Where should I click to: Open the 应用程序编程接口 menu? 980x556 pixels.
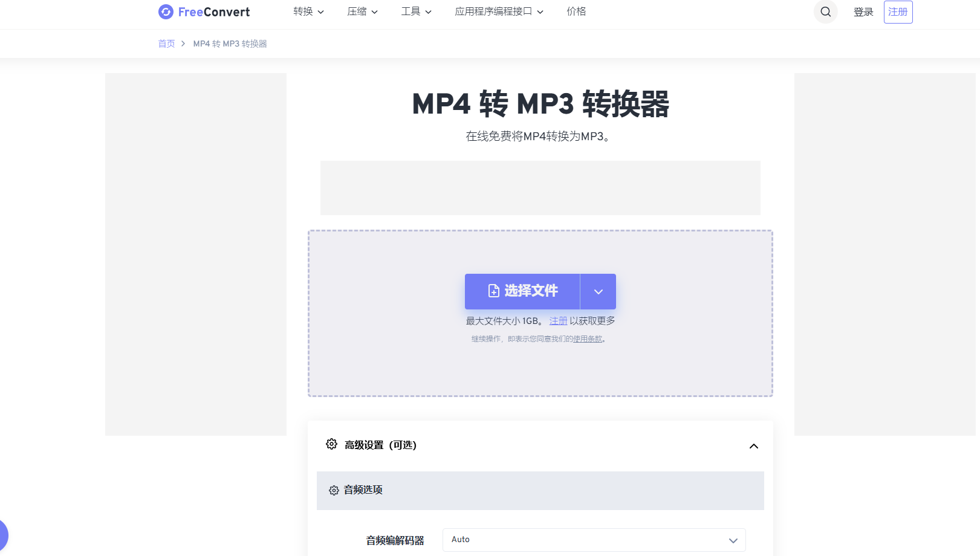coord(493,11)
